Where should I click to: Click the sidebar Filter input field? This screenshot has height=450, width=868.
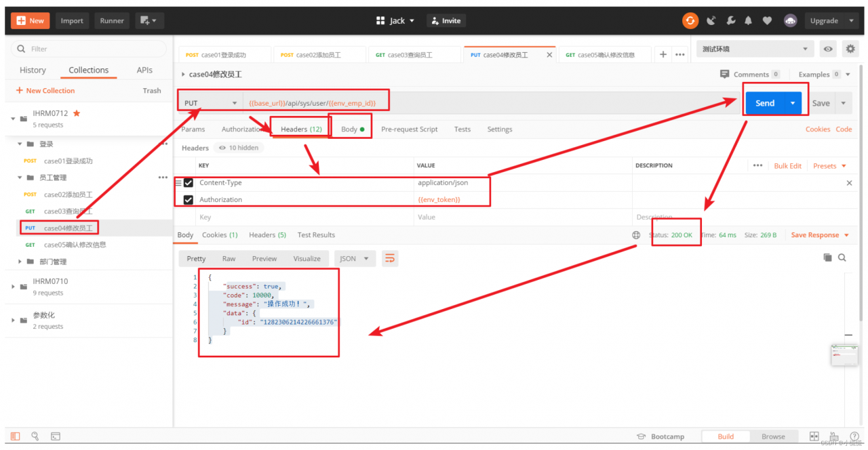[89, 49]
